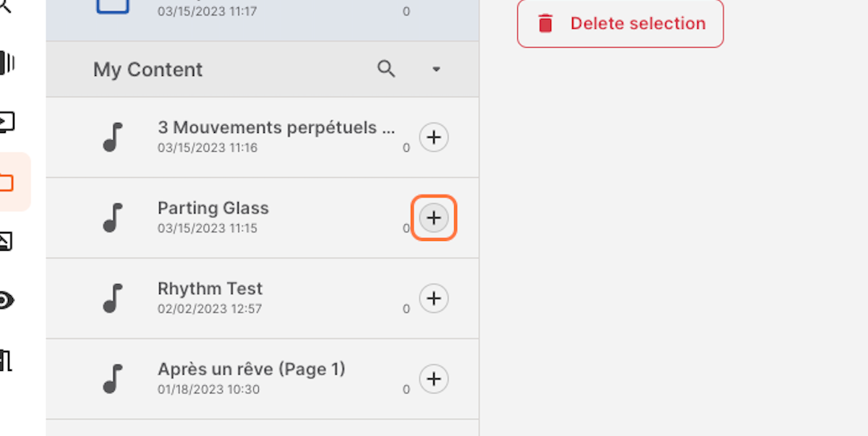The image size is (868, 436).
Task: Click the My Content section header
Action: pyautogui.click(x=148, y=69)
